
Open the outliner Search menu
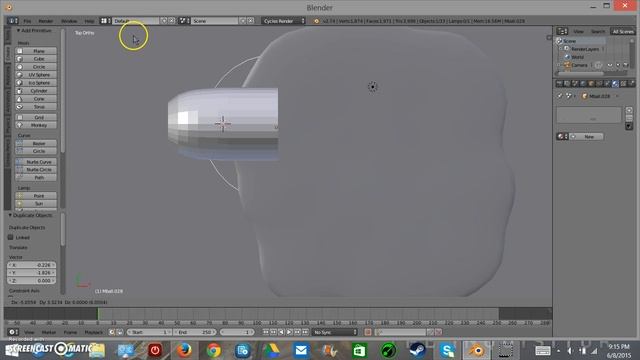[598, 31]
